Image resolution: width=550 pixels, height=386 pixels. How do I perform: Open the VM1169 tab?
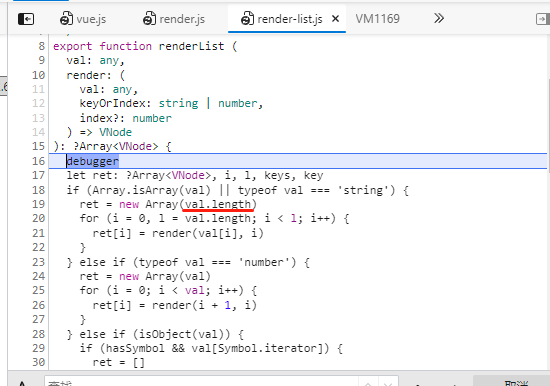click(x=377, y=19)
